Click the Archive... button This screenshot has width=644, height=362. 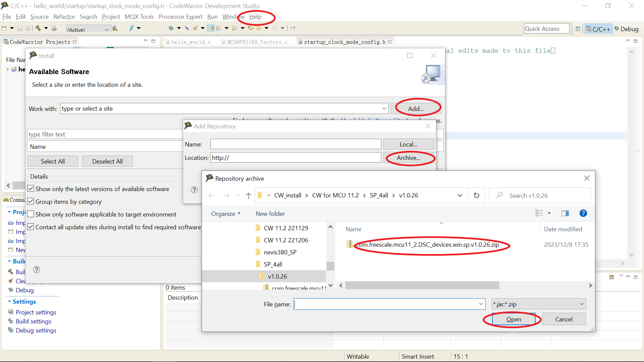point(408,158)
